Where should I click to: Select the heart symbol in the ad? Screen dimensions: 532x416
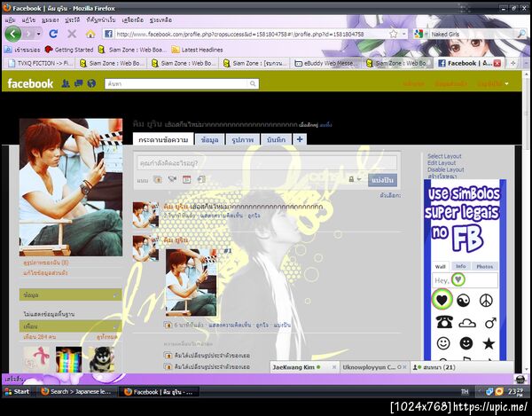442,300
